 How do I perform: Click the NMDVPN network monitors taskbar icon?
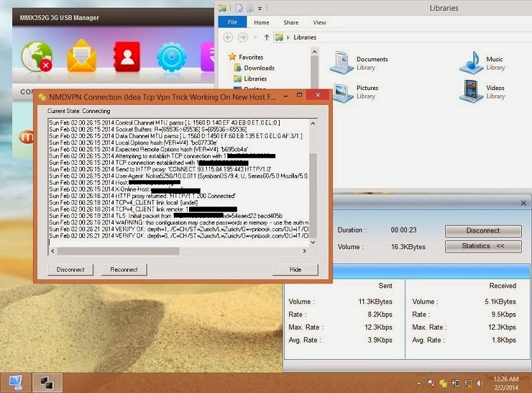click(47, 383)
